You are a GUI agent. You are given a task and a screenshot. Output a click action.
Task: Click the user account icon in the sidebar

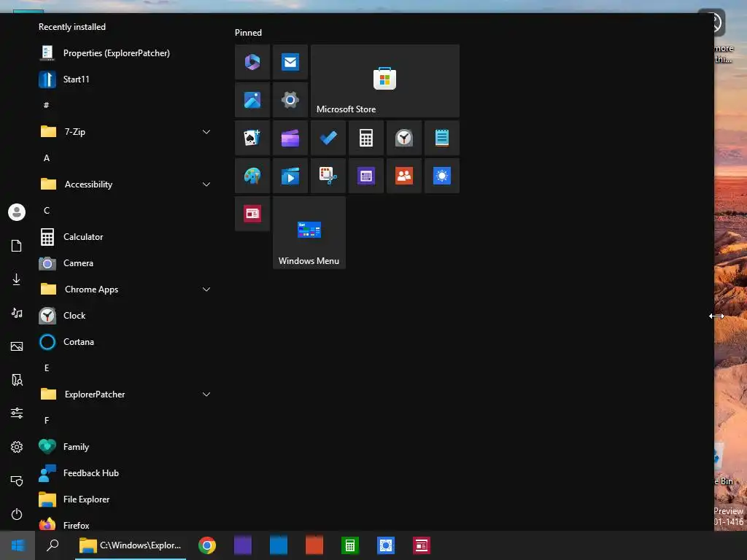(x=17, y=212)
